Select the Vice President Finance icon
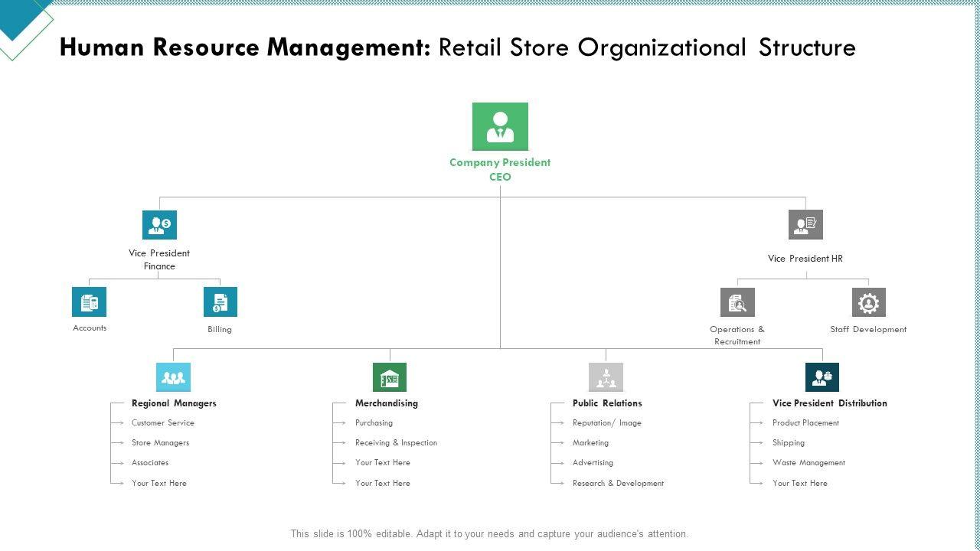 point(159,225)
